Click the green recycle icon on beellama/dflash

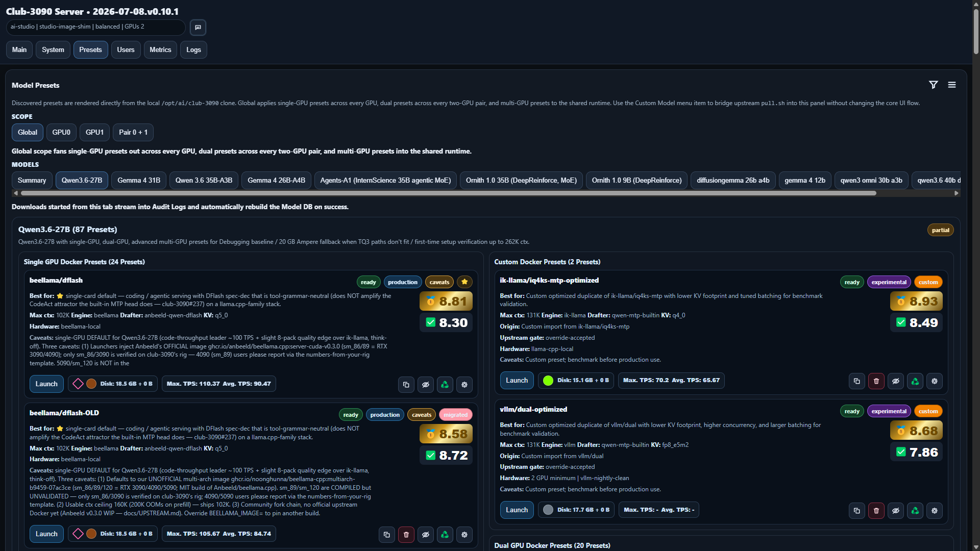tap(445, 385)
